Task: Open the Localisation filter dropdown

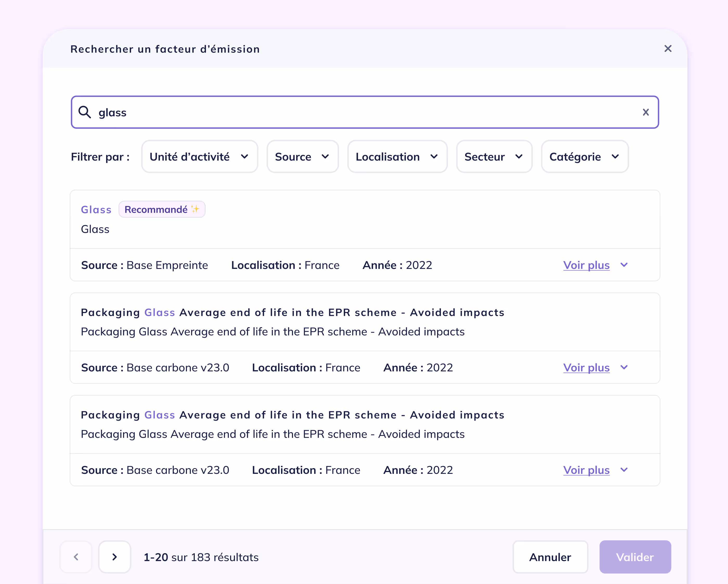Action: click(397, 157)
